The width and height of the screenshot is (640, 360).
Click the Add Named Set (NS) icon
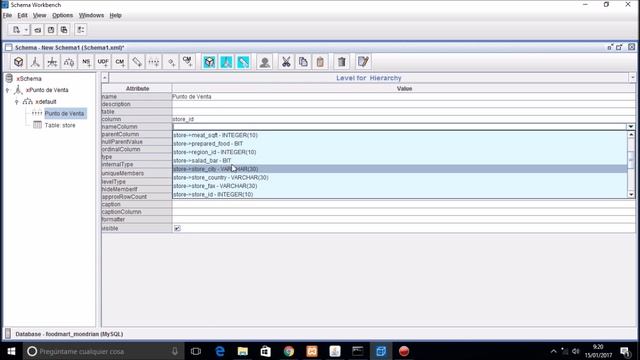[86, 62]
